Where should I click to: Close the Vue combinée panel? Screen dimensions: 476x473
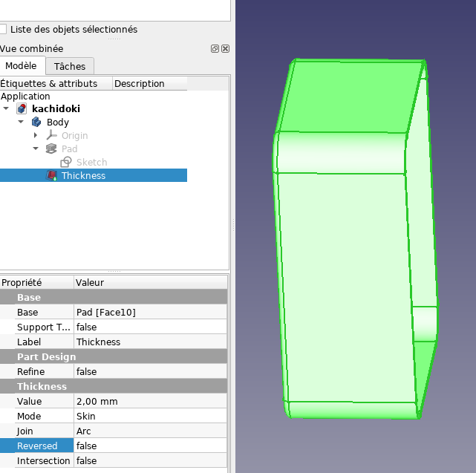(x=225, y=48)
